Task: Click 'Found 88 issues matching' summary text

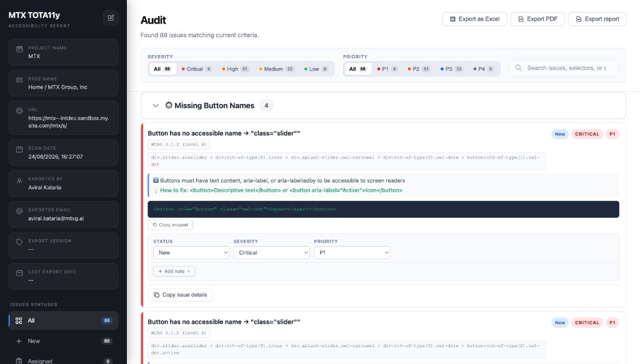Action: point(199,35)
